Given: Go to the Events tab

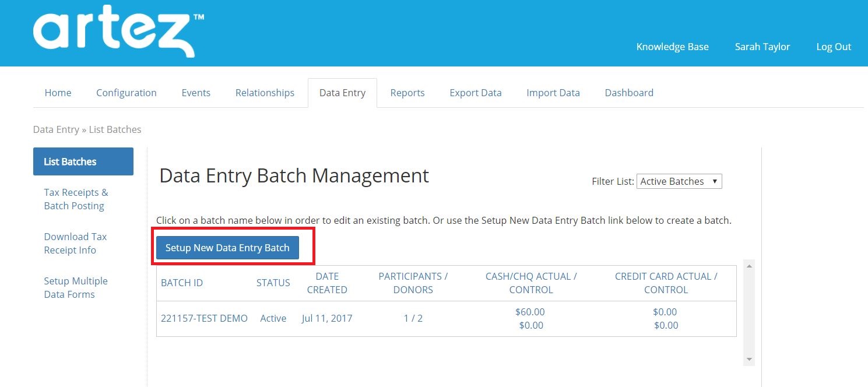Looking at the screenshot, I should point(196,92).
